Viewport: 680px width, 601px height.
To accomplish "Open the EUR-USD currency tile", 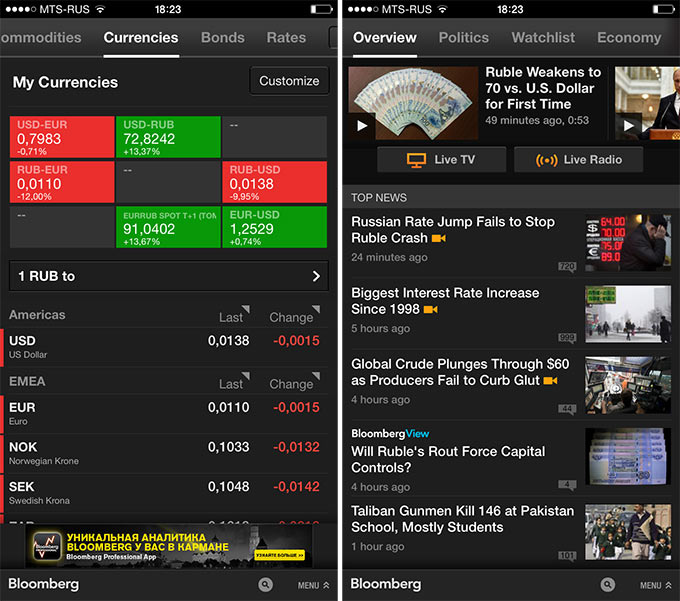I will (275, 227).
